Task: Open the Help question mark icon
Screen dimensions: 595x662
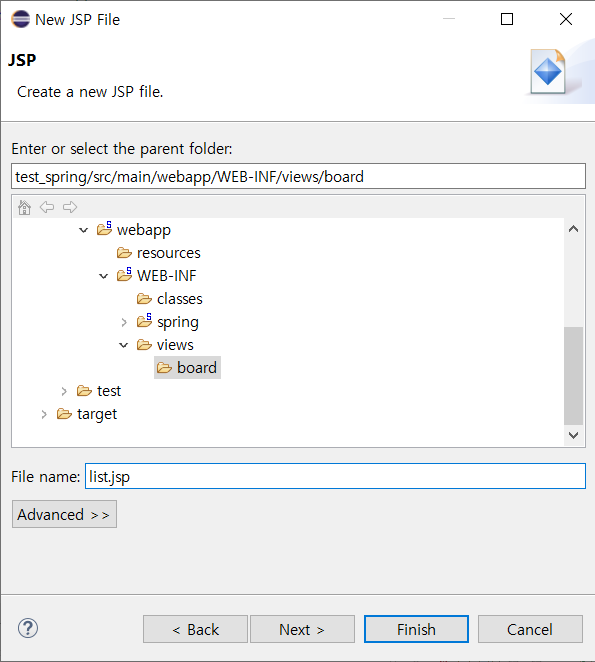Action: click(x=28, y=628)
